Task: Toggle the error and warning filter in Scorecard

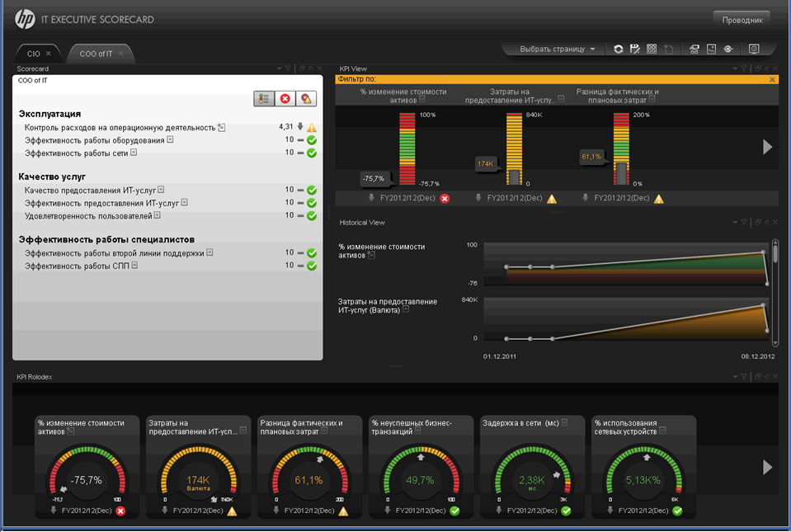Action: [x=306, y=98]
